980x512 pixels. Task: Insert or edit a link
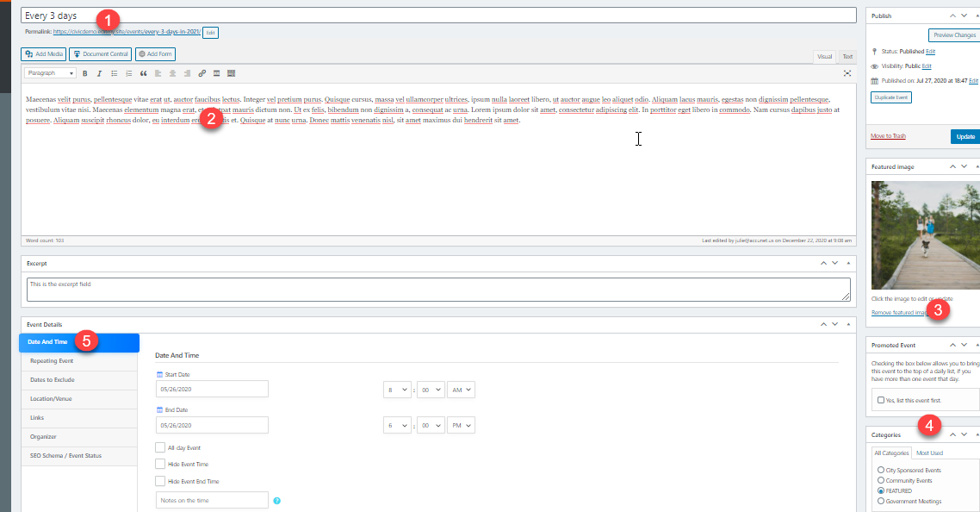pyautogui.click(x=202, y=73)
